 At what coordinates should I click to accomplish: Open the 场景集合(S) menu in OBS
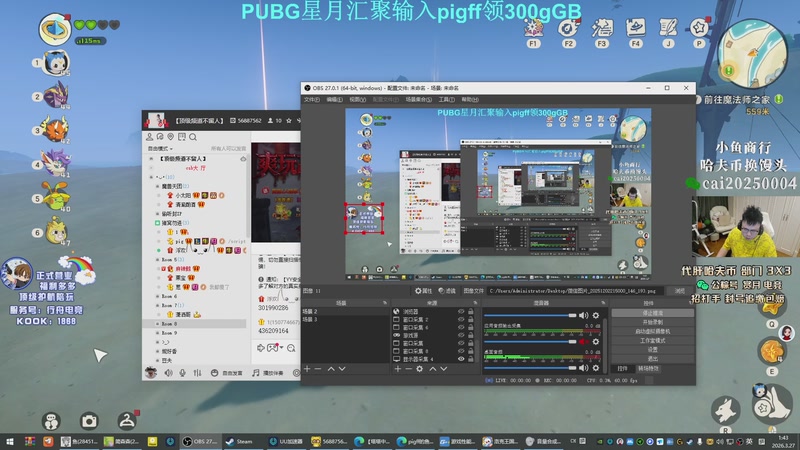coord(418,99)
